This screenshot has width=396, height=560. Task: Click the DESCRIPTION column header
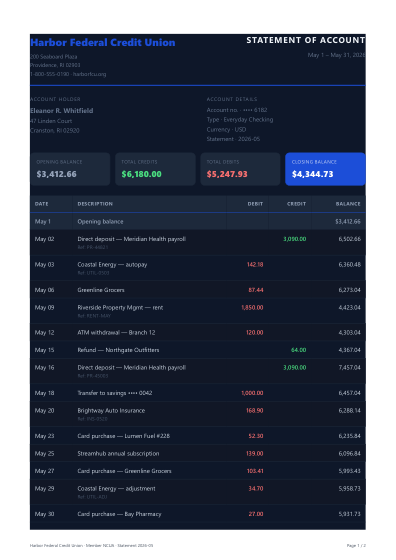pos(95,204)
